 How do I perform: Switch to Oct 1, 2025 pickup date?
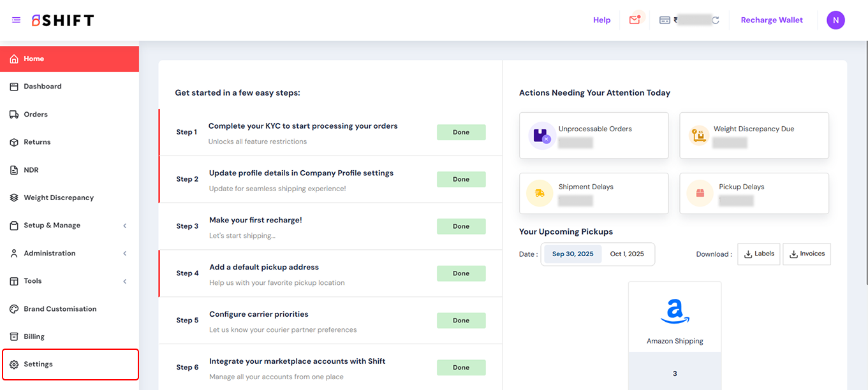tap(627, 254)
